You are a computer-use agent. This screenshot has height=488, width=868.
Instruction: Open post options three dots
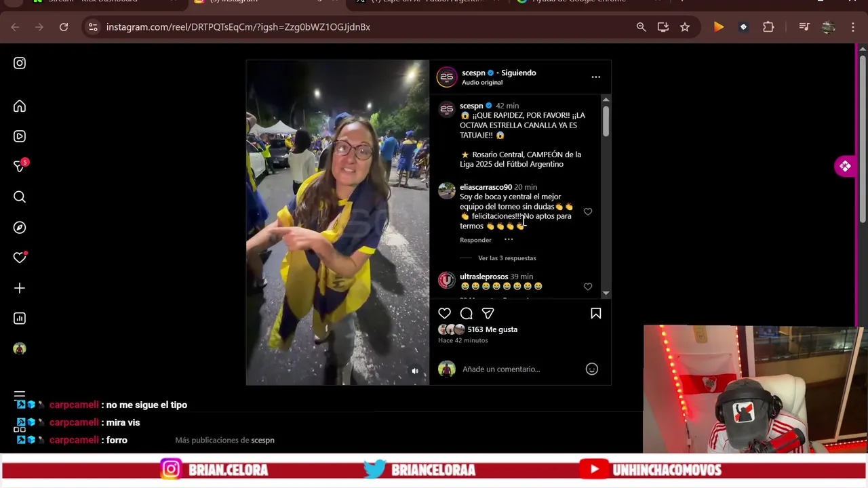click(596, 77)
